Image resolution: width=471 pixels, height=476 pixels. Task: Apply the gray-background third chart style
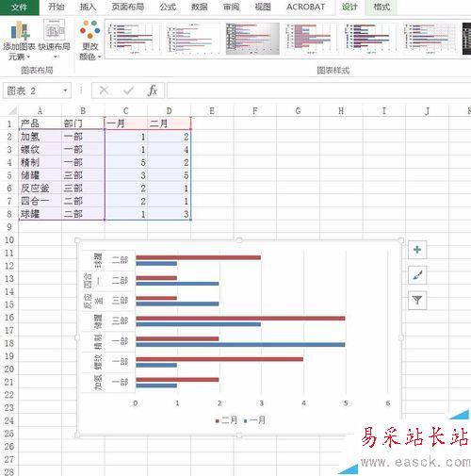click(252, 39)
